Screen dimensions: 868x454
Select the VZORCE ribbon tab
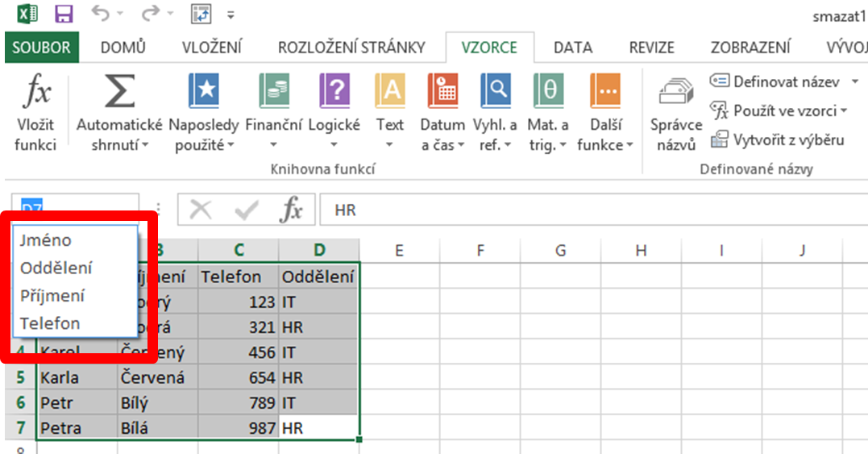coord(489,48)
